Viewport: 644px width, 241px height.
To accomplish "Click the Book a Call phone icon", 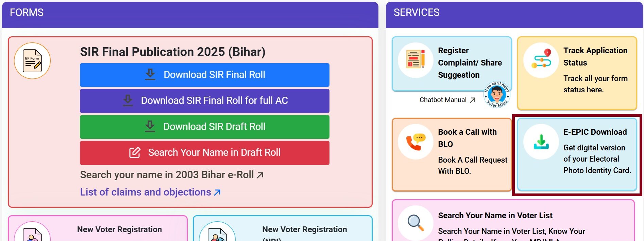I will [416, 143].
